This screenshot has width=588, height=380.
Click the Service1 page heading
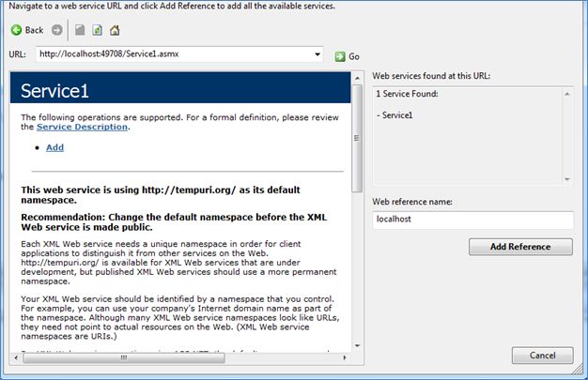pos(54,91)
